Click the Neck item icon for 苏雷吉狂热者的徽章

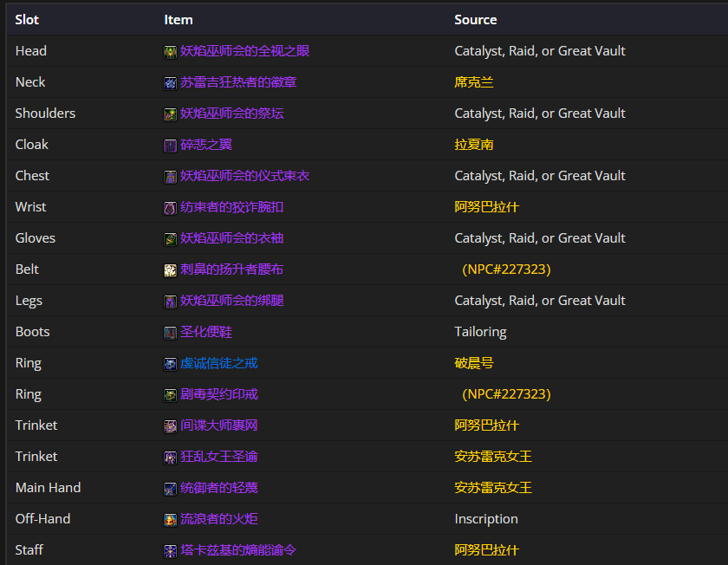point(171,82)
